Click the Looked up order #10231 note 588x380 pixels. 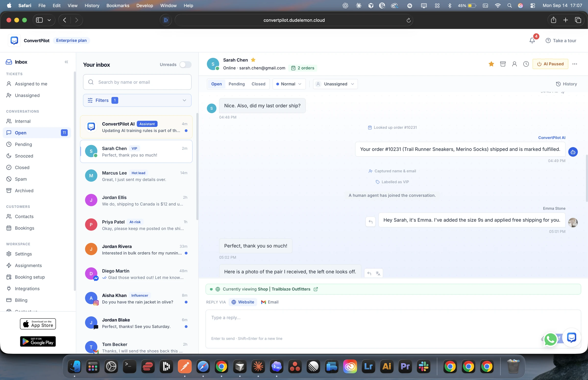coord(392,128)
